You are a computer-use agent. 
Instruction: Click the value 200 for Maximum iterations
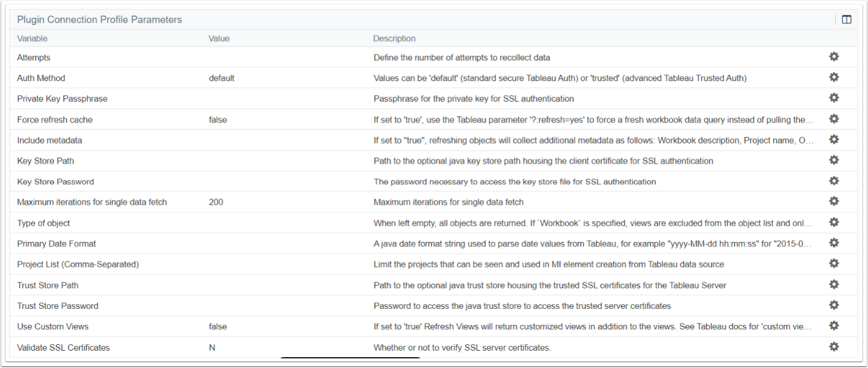[216, 202]
